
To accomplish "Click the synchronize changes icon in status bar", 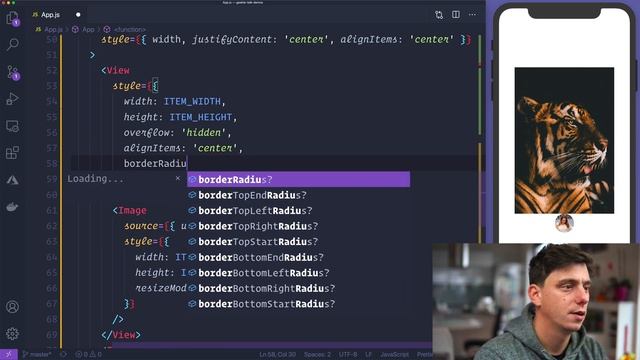I will point(63,354).
